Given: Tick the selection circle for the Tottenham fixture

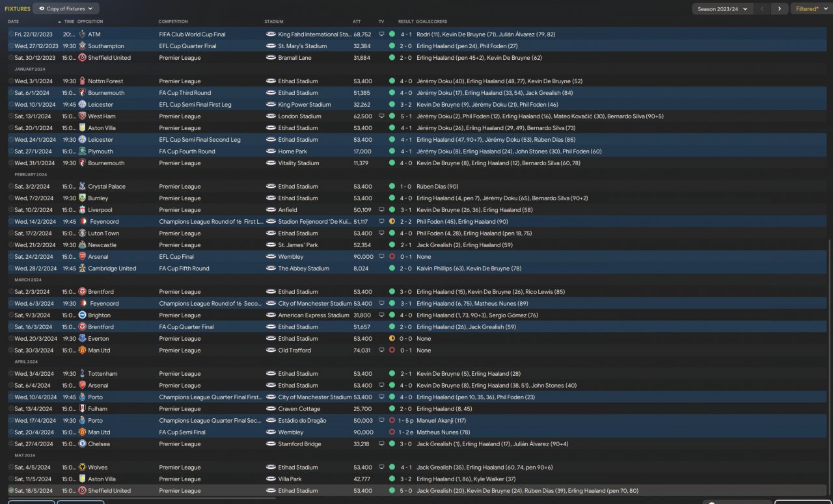Looking at the screenshot, I should pyautogui.click(x=11, y=374).
